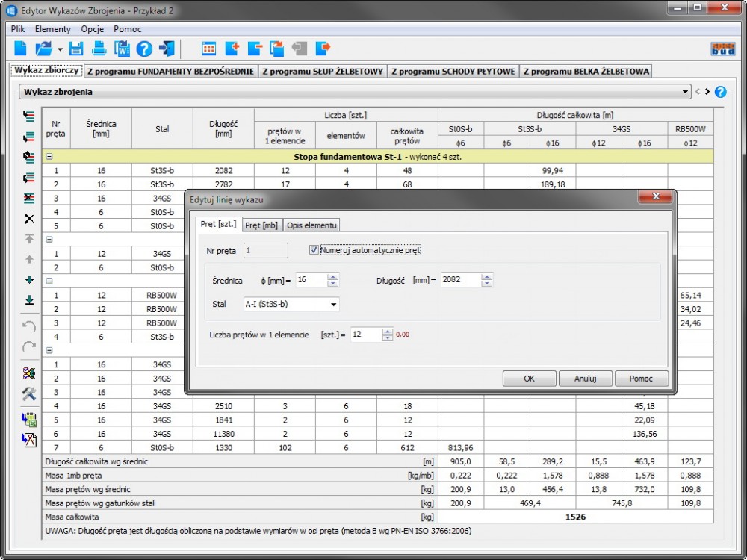Open the blue Help question mark icon
This screenshot has width=747, height=560.
coord(144,49)
